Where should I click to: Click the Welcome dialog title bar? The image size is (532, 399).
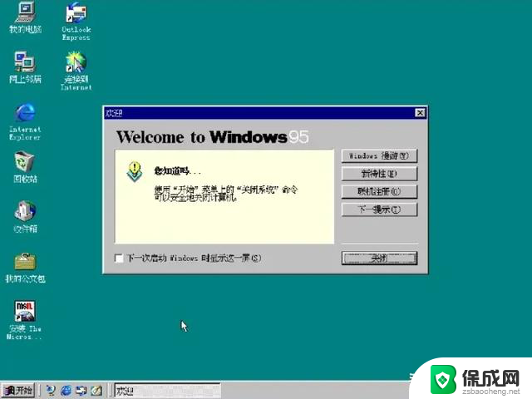point(265,113)
